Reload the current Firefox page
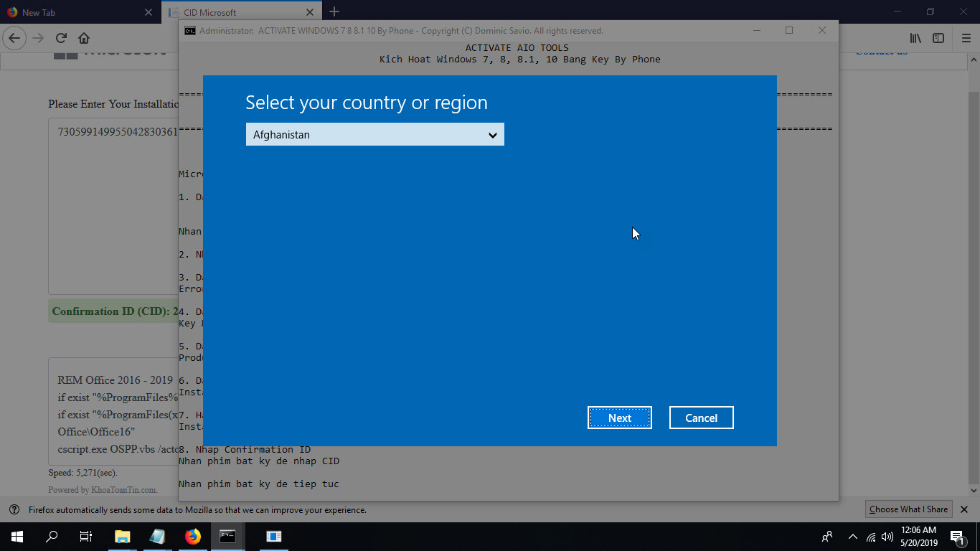Image resolution: width=980 pixels, height=551 pixels. 61,38
